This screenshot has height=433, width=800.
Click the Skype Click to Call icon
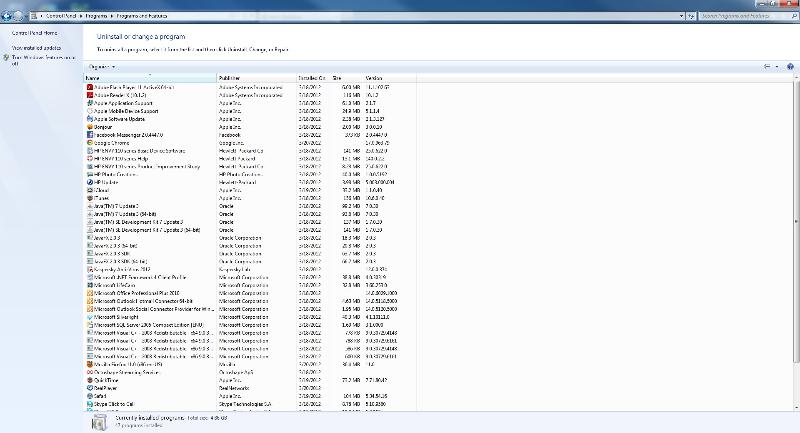coord(90,404)
